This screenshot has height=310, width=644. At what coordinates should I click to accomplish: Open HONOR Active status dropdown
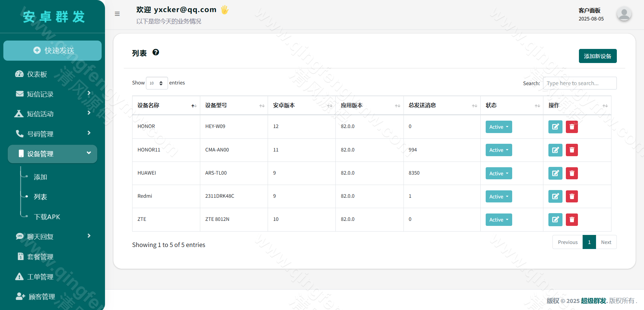pos(499,127)
